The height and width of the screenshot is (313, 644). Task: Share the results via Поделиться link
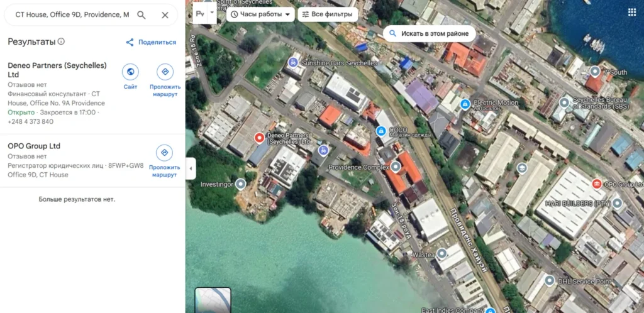(x=150, y=42)
